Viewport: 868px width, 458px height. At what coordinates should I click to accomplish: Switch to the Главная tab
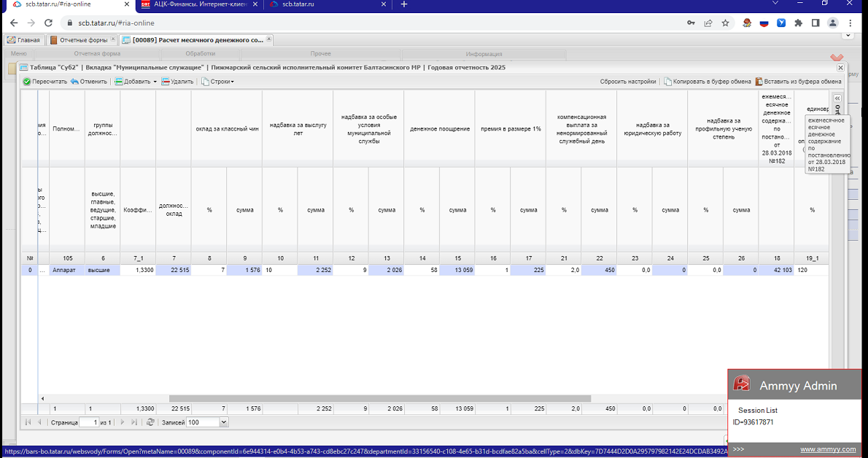(x=24, y=40)
